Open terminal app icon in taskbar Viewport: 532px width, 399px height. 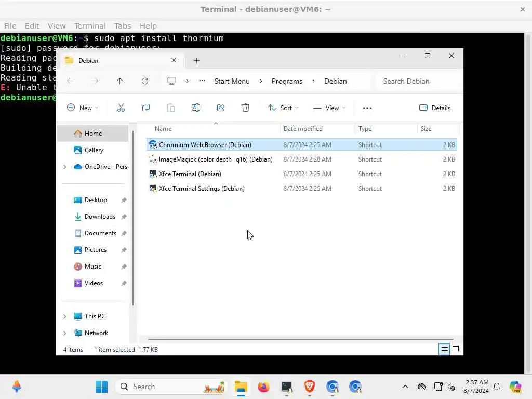click(x=287, y=387)
